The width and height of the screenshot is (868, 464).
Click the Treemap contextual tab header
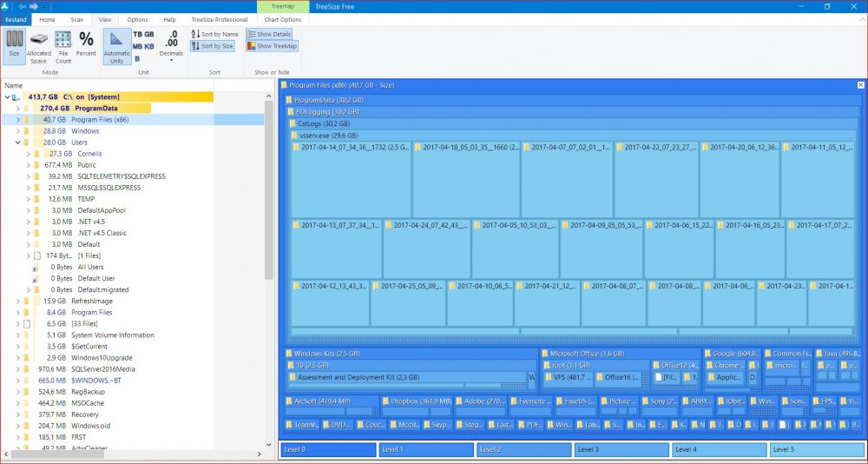283,7
